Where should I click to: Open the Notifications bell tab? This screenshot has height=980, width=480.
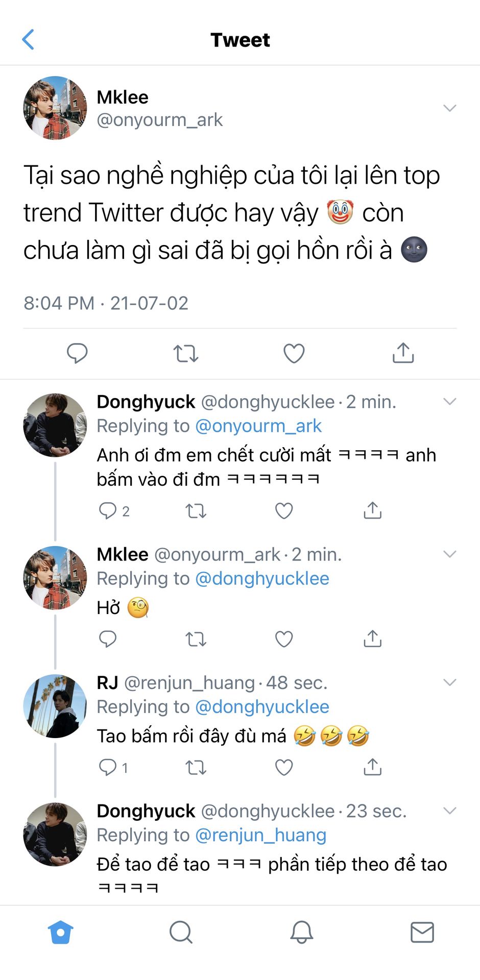click(x=301, y=933)
